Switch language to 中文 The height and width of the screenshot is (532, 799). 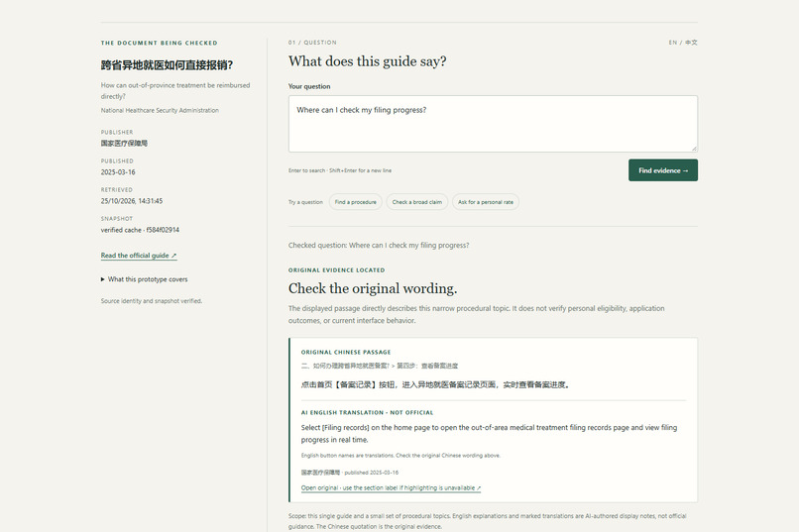click(692, 43)
